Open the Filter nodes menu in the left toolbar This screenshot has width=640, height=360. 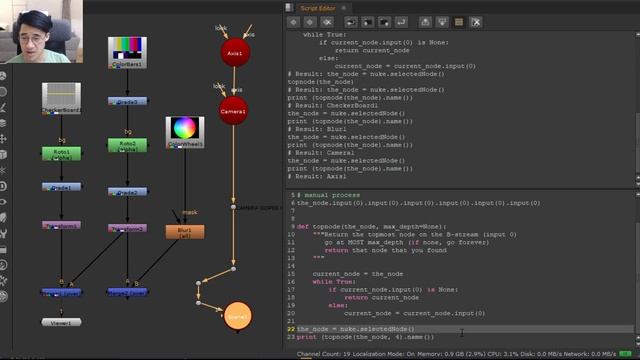3,91
